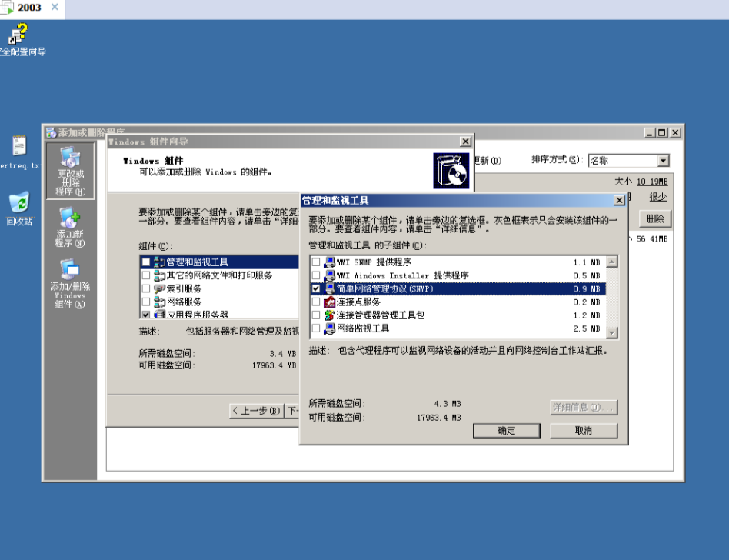Uncheck the 应用程序服务器 checkbox

[x=146, y=315]
